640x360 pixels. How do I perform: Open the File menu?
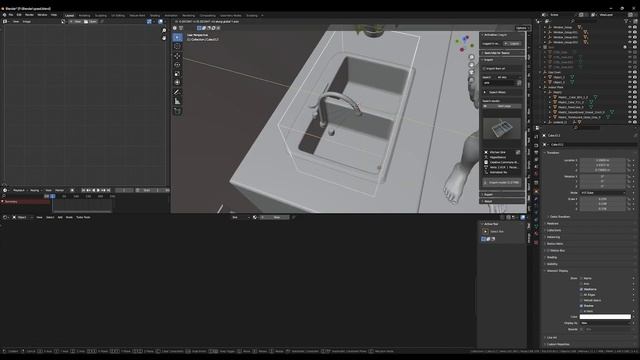pos(11,15)
